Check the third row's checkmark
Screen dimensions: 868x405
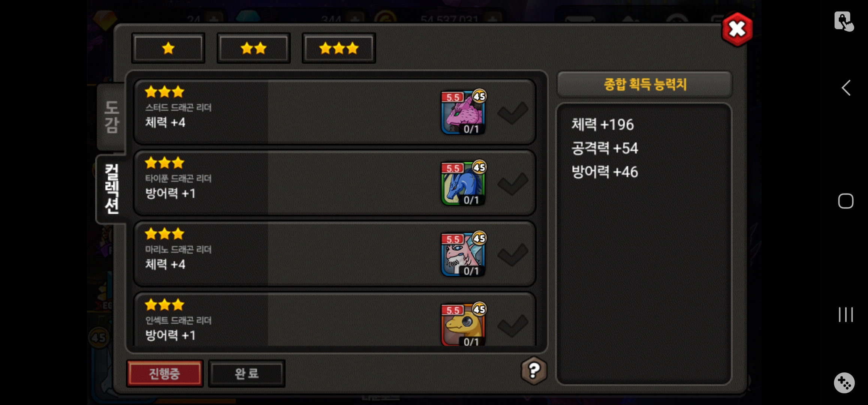(513, 254)
